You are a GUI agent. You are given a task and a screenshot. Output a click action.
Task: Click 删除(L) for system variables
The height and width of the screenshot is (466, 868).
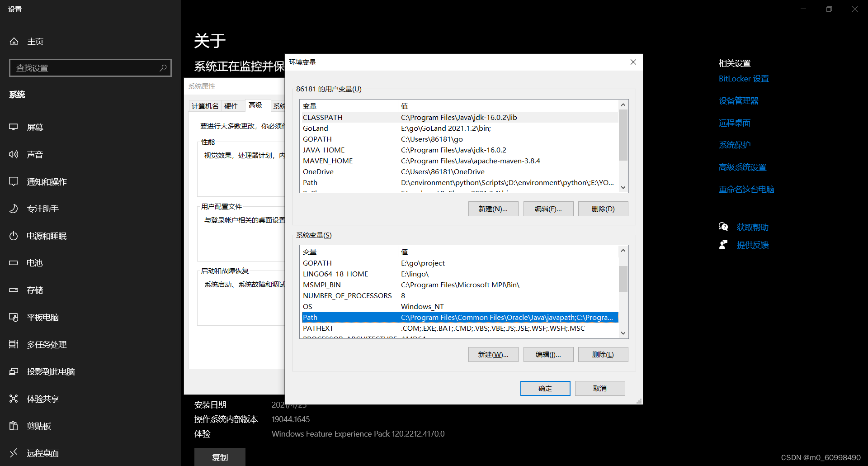[x=603, y=355]
